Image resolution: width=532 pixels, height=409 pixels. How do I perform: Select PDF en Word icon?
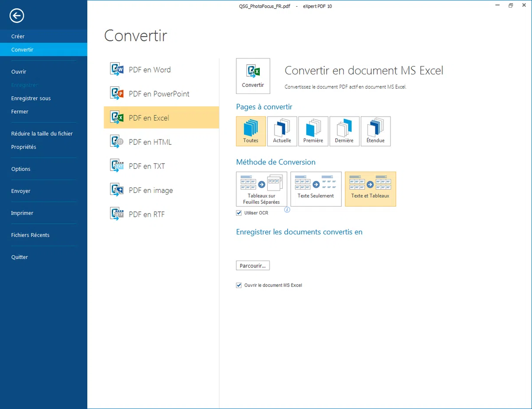click(x=117, y=70)
